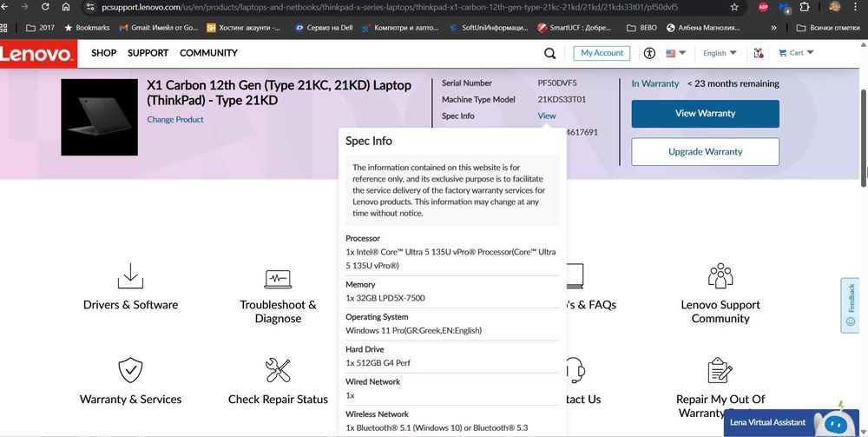Reload the page with the browser refresh icon
This screenshot has width=868, height=437.
(45, 7)
